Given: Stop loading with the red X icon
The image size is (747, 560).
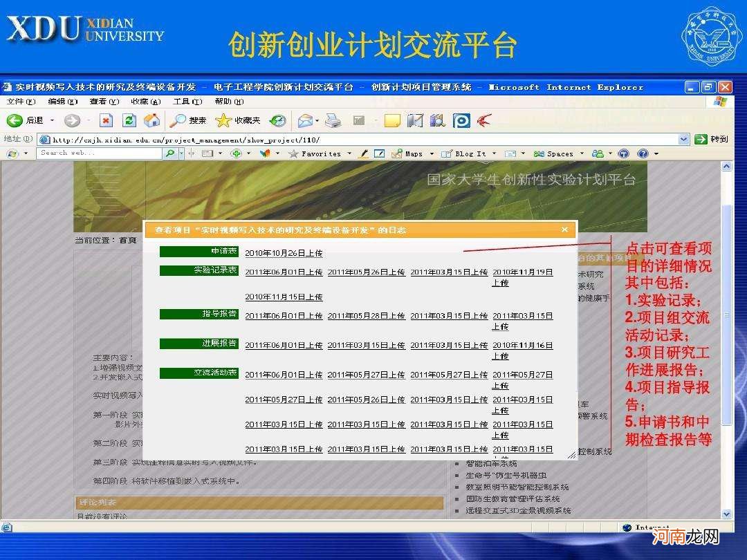Looking at the screenshot, I should coord(105,119).
